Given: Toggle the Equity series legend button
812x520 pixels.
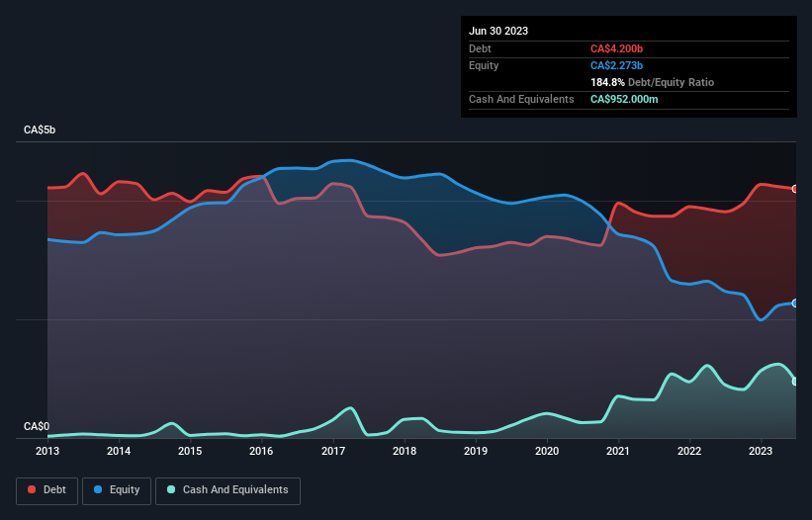Looking at the screenshot, I should coord(117,490).
